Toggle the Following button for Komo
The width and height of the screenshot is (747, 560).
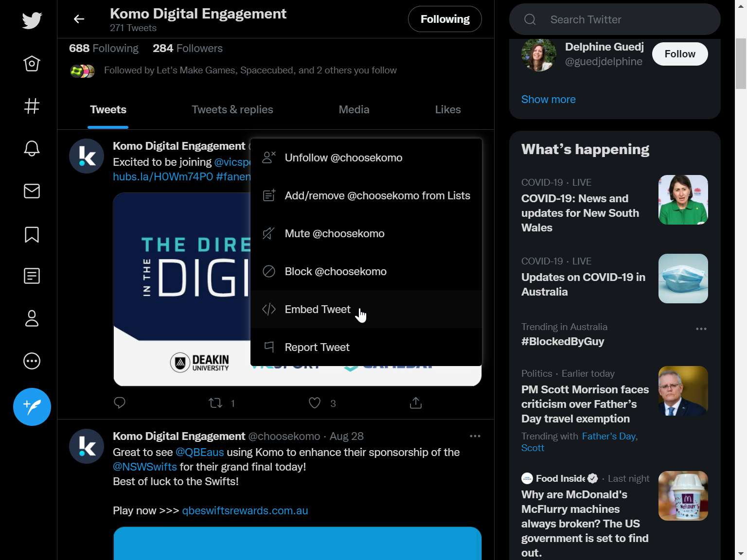pyautogui.click(x=445, y=19)
